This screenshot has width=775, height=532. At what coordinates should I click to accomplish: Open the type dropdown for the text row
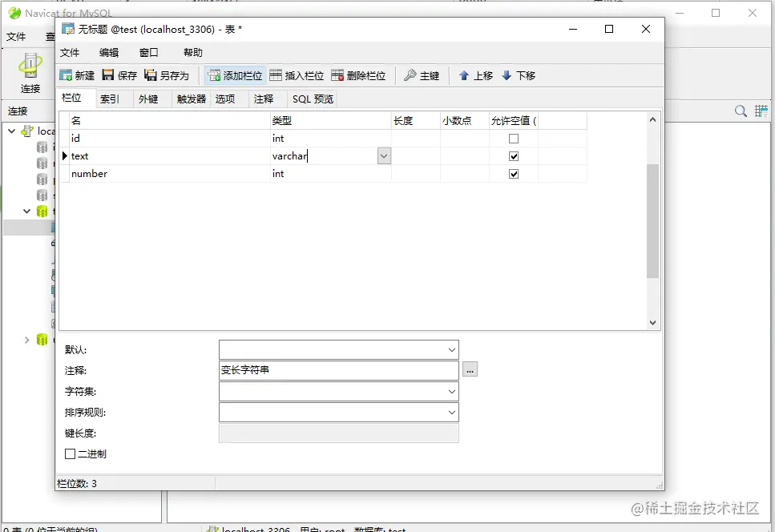click(x=384, y=156)
